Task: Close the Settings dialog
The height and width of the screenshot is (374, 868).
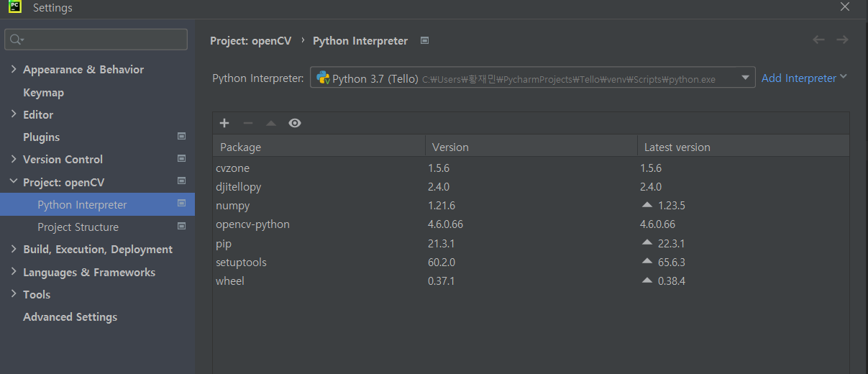Action: pyautogui.click(x=845, y=6)
